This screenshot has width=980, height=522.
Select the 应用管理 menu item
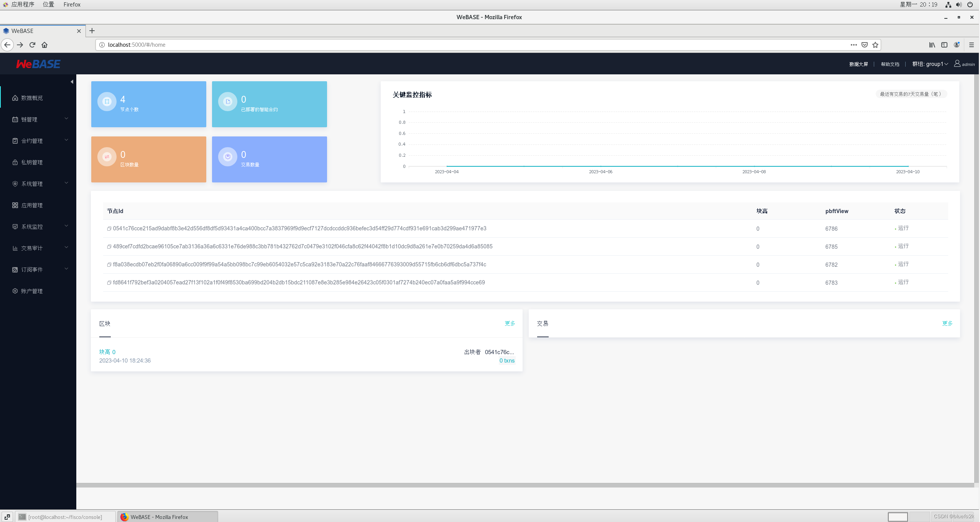point(32,205)
